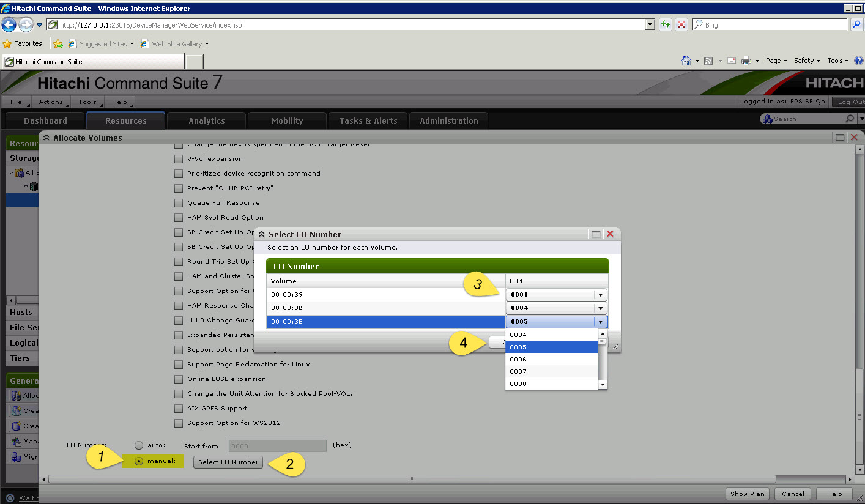Maximize the Allocate Volumes dialog
The height and width of the screenshot is (504, 865).
[x=840, y=138]
